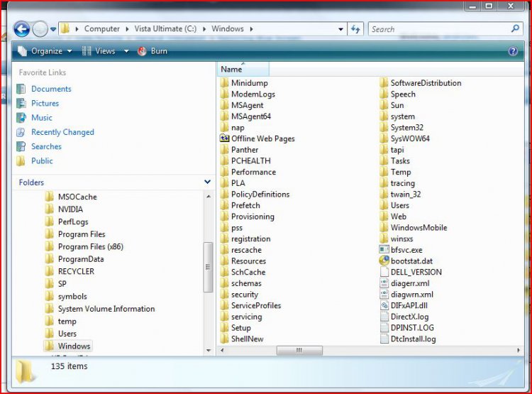Select the WindowsMobile folder name
This screenshot has height=394, width=532.
(419, 228)
